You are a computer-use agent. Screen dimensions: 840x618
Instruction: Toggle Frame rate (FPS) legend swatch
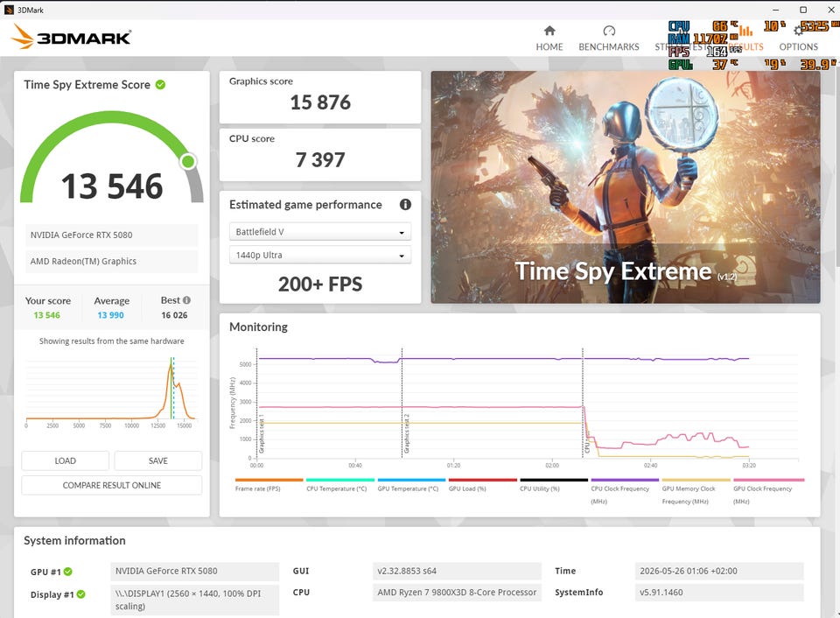coord(269,481)
